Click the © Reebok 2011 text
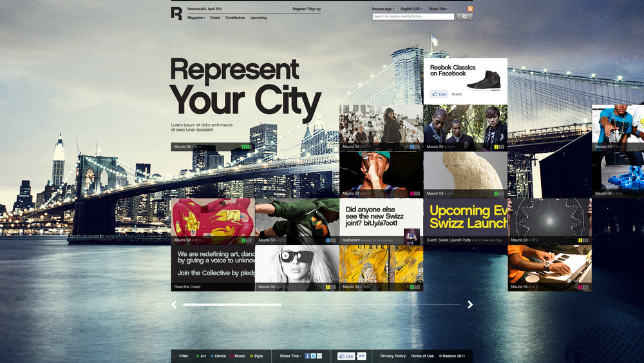This screenshot has height=363, width=644. pos(452,356)
